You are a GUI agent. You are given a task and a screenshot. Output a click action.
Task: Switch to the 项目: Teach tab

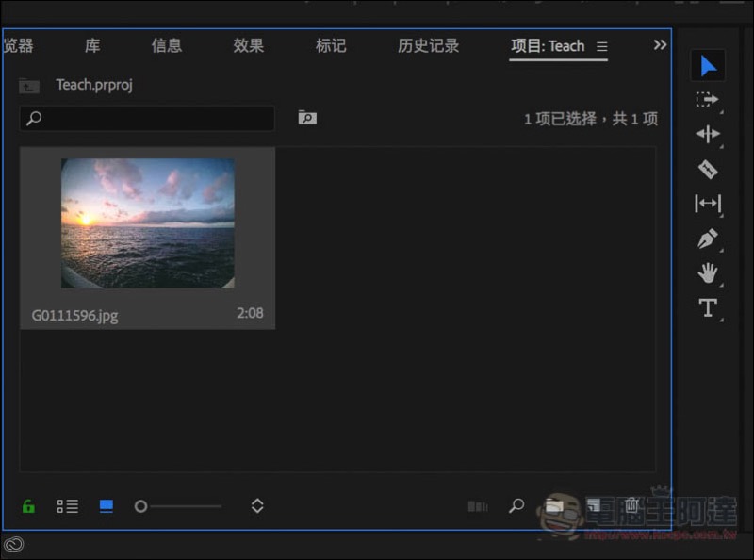548,45
